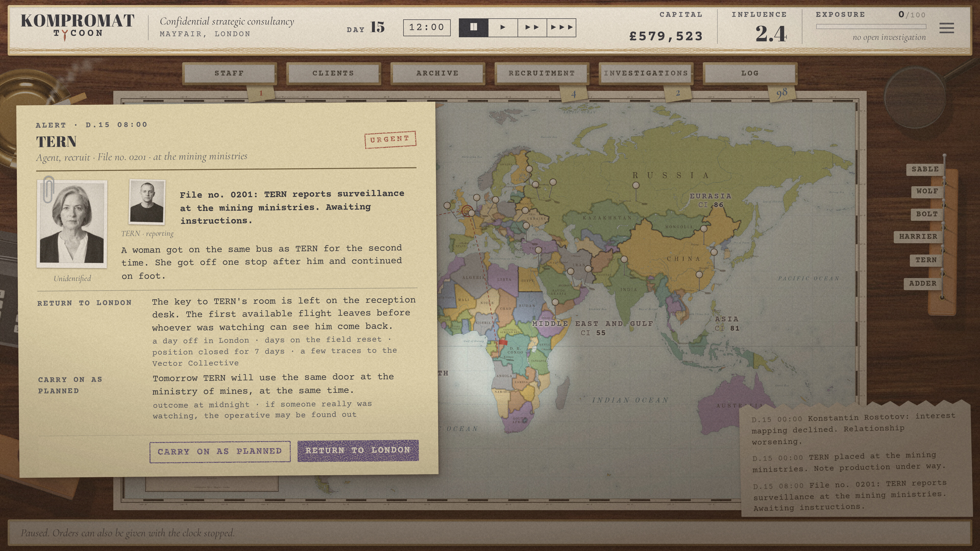Click the Mongolia map pin
The width and height of the screenshot is (980, 551).
(x=704, y=229)
